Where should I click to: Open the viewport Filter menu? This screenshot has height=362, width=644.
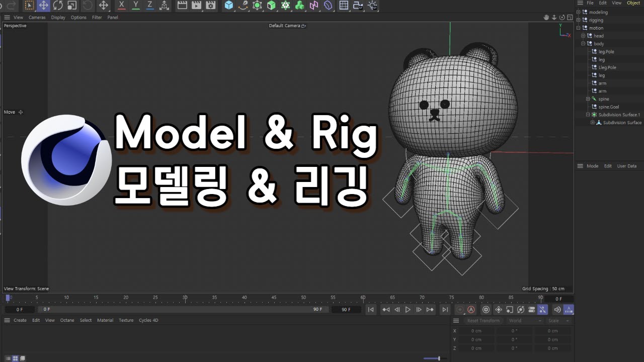click(97, 18)
